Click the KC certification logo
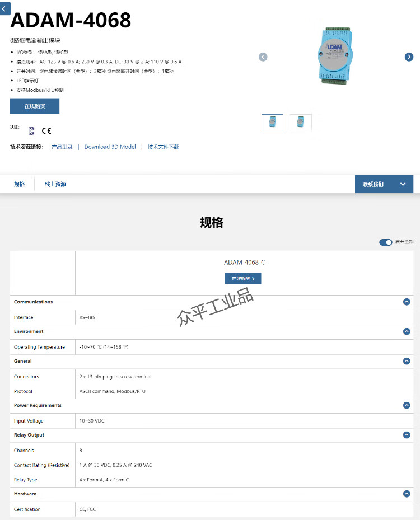This screenshot has width=420, height=520. (31, 131)
